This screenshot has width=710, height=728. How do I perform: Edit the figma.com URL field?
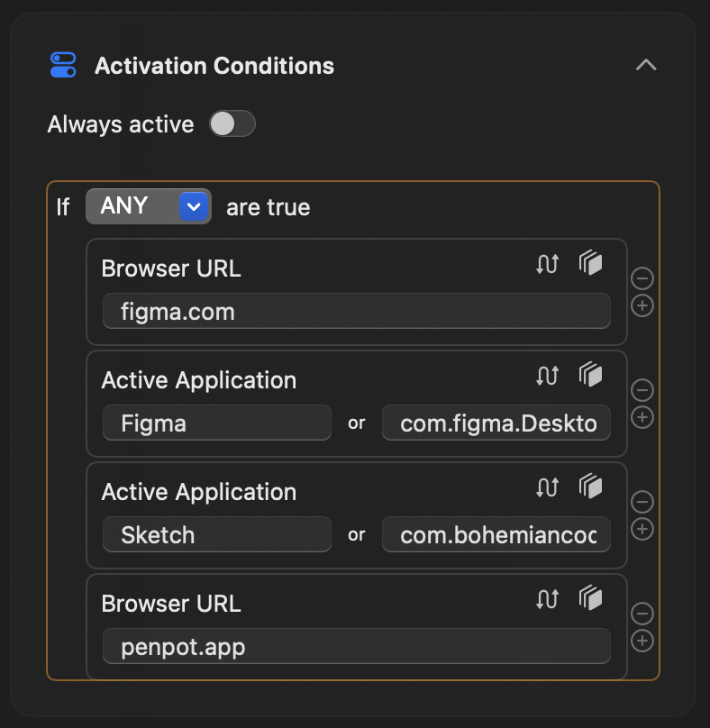point(356,312)
